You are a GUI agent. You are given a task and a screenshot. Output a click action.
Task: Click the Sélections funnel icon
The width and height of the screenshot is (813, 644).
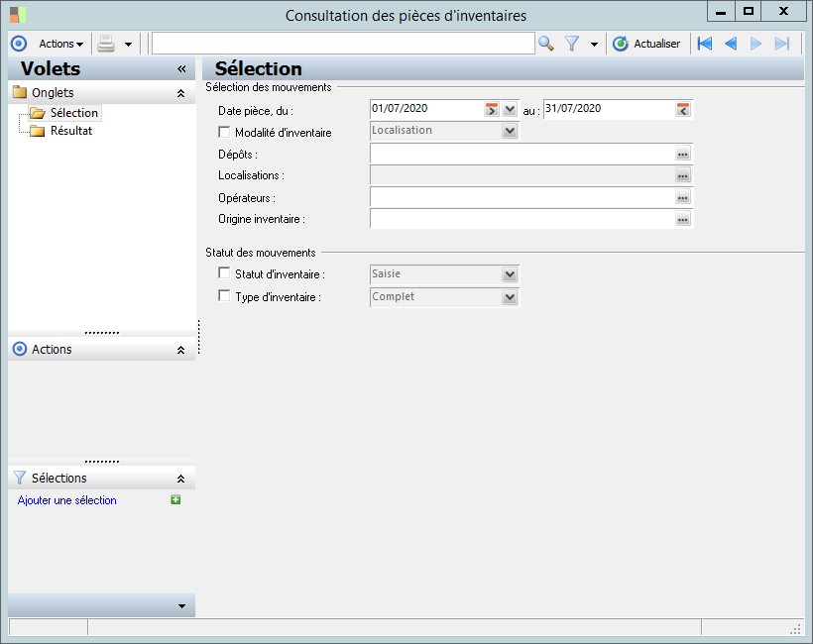point(19,478)
